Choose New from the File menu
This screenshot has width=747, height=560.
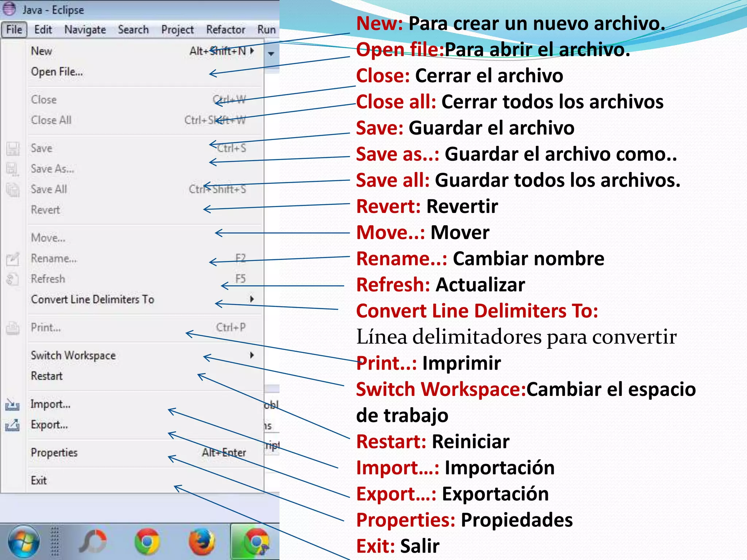tap(145, 51)
